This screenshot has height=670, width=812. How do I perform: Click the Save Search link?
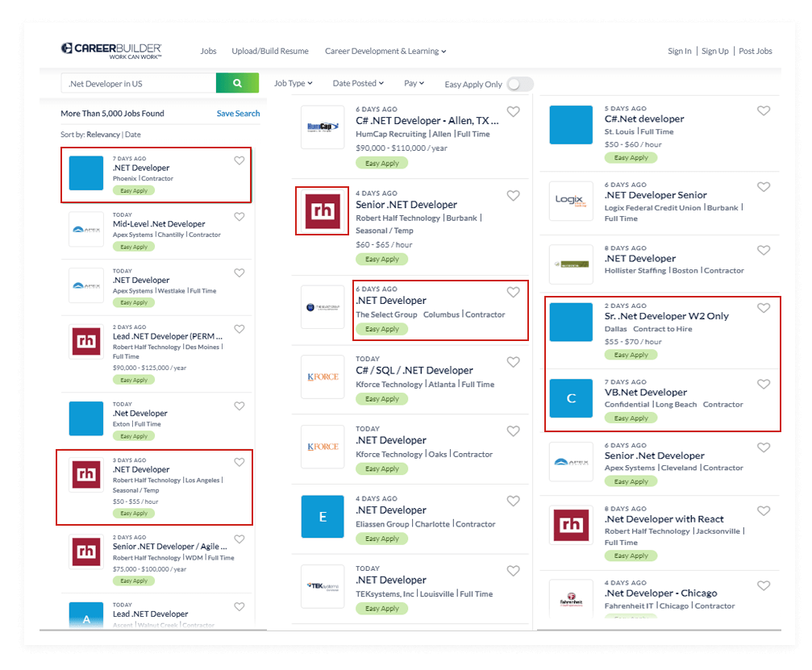[x=238, y=114]
